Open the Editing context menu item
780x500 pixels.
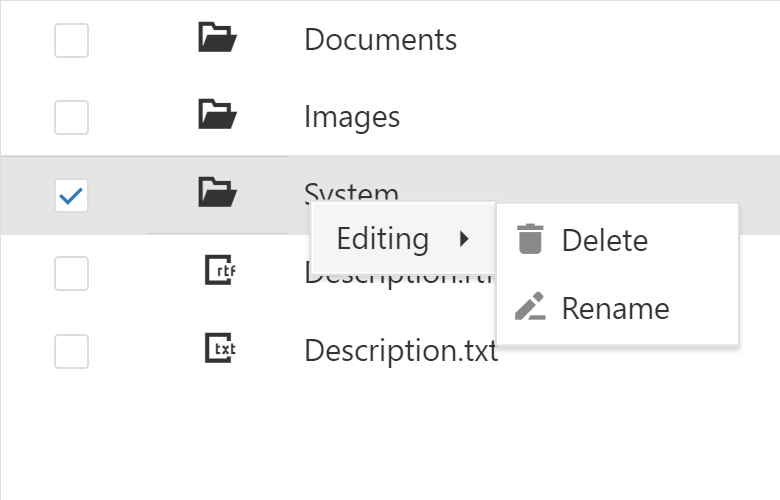403,238
